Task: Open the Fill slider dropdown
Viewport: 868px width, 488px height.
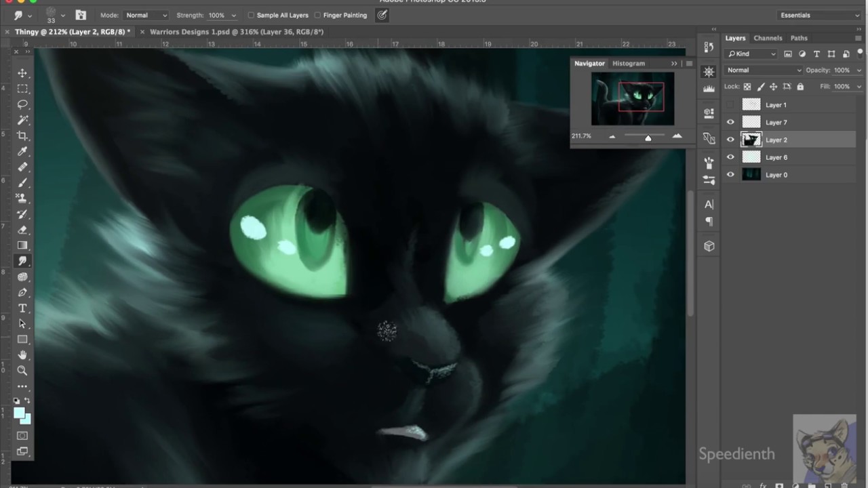Action: 858,87
